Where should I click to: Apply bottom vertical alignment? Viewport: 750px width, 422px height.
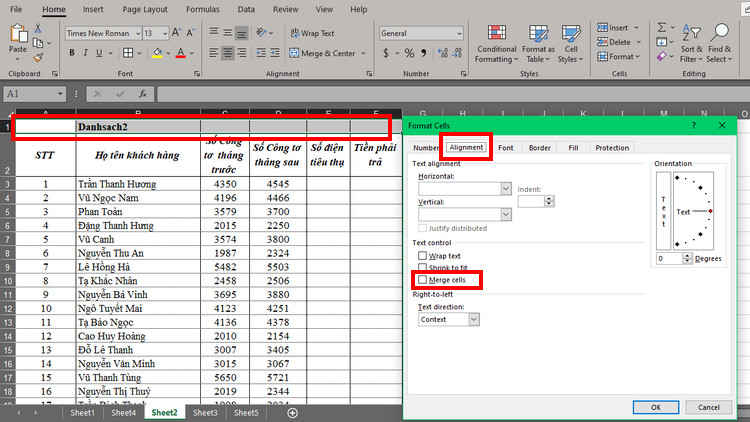coord(242,33)
